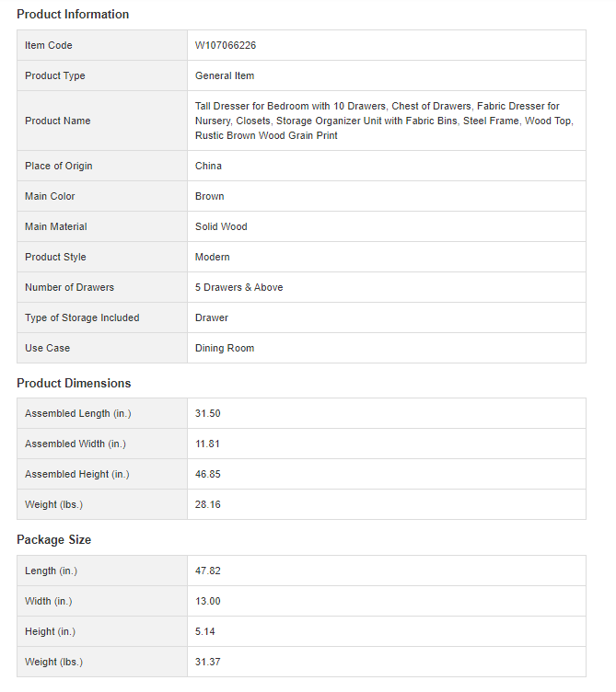Image resolution: width=616 pixels, height=692 pixels.
Task: Click the long Tall Dresser product name
Action: point(378,121)
